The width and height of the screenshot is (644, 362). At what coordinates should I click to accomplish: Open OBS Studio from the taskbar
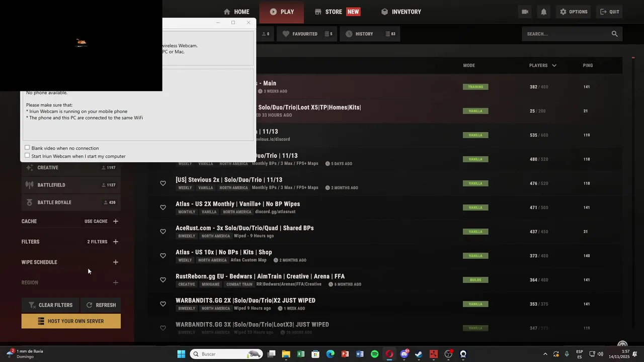[x=448, y=354]
